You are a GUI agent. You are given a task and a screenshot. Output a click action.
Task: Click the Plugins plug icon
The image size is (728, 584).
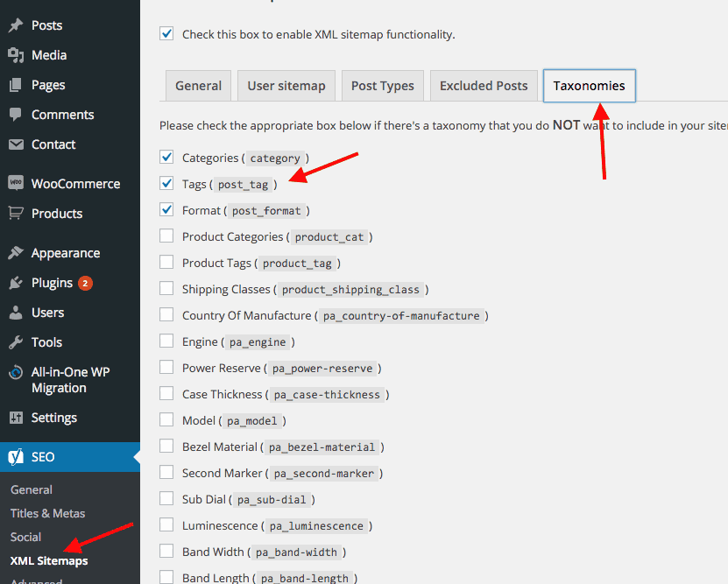(x=16, y=283)
